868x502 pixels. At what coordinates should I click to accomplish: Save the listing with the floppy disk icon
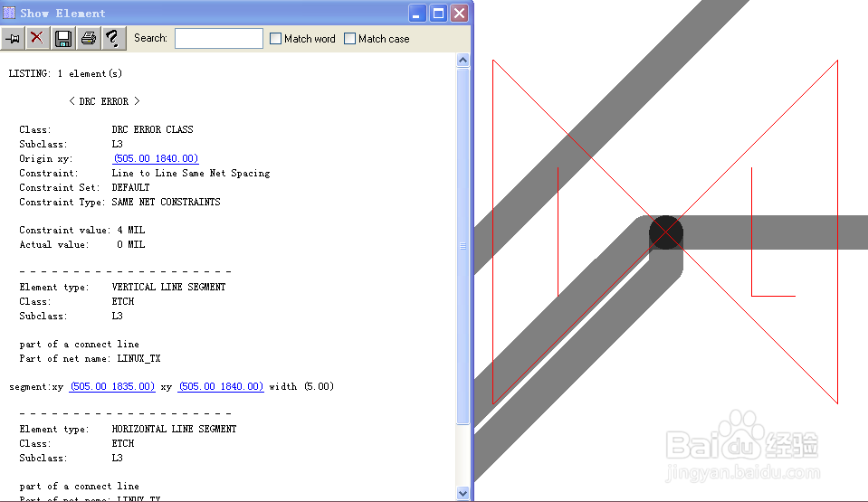coord(63,39)
